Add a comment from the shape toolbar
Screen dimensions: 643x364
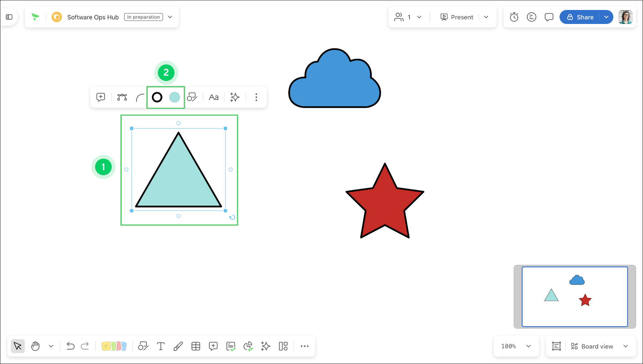101,97
